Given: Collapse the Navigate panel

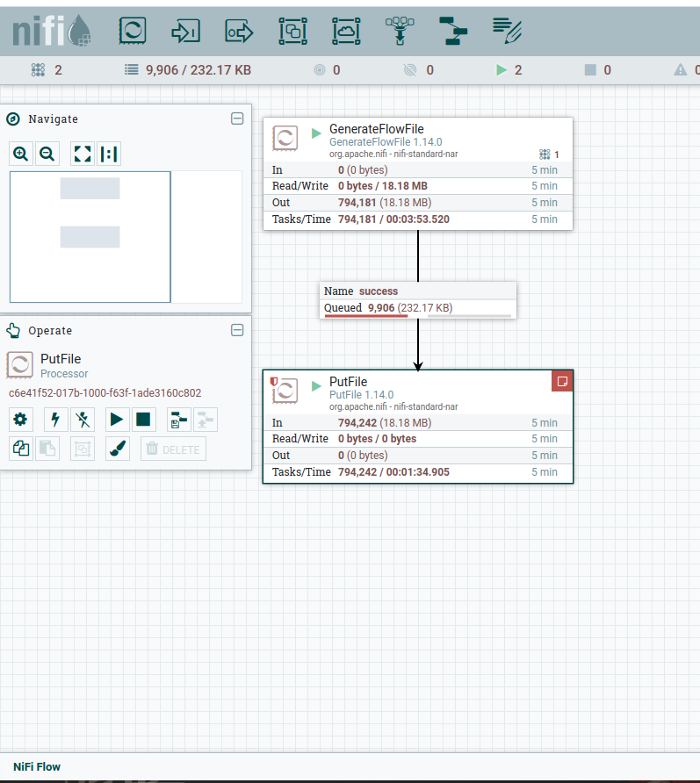Looking at the screenshot, I should click(x=237, y=119).
